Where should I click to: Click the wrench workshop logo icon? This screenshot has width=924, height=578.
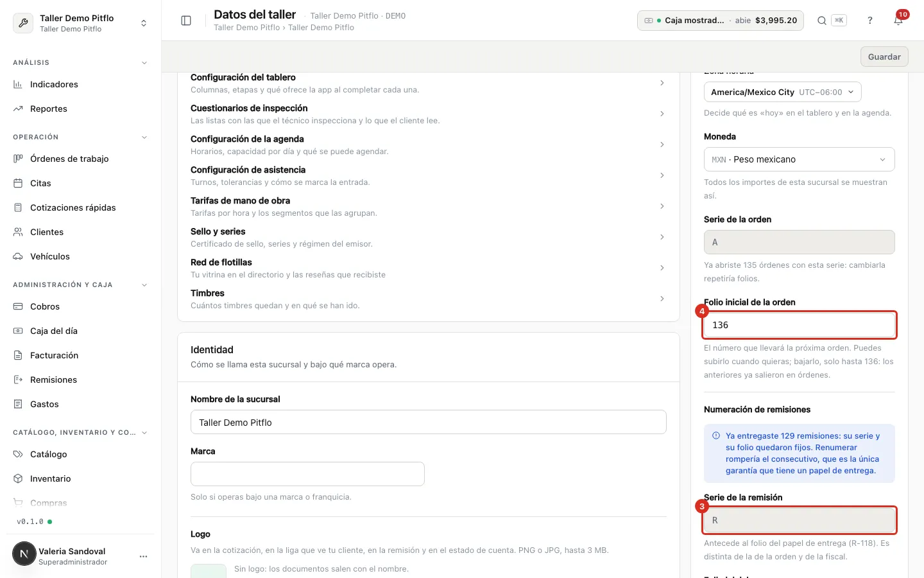click(x=23, y=23)
